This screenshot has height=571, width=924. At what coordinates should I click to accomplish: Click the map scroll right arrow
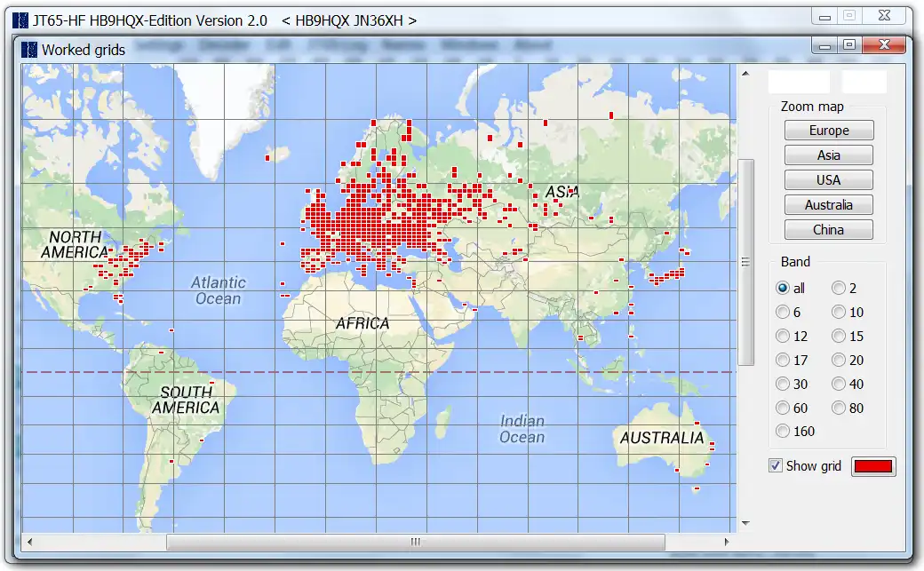point(727,542)
